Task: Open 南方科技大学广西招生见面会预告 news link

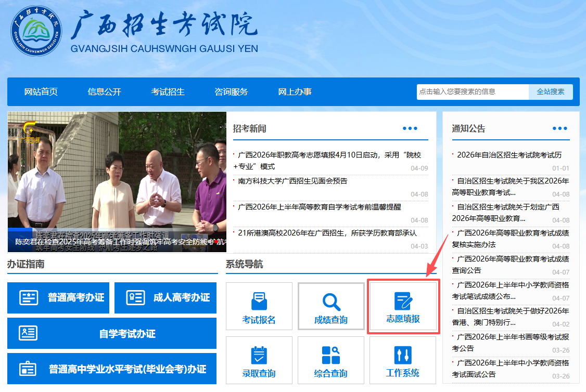Action: (x=292, y=181)
